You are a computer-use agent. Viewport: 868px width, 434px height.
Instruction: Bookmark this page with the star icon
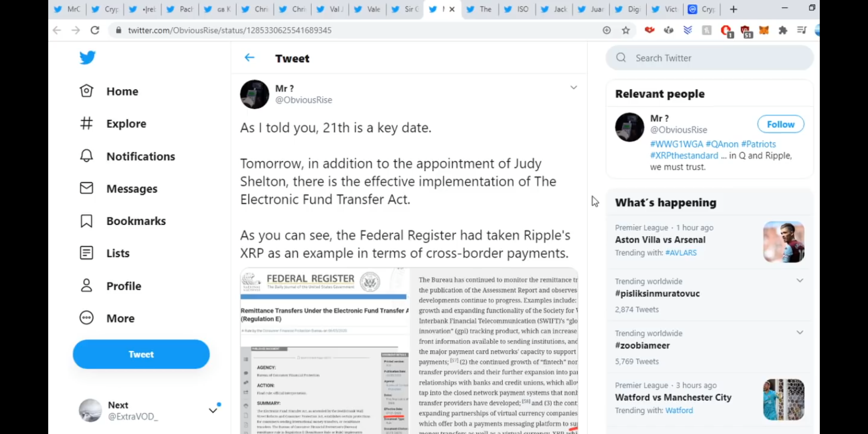[626, 30]
